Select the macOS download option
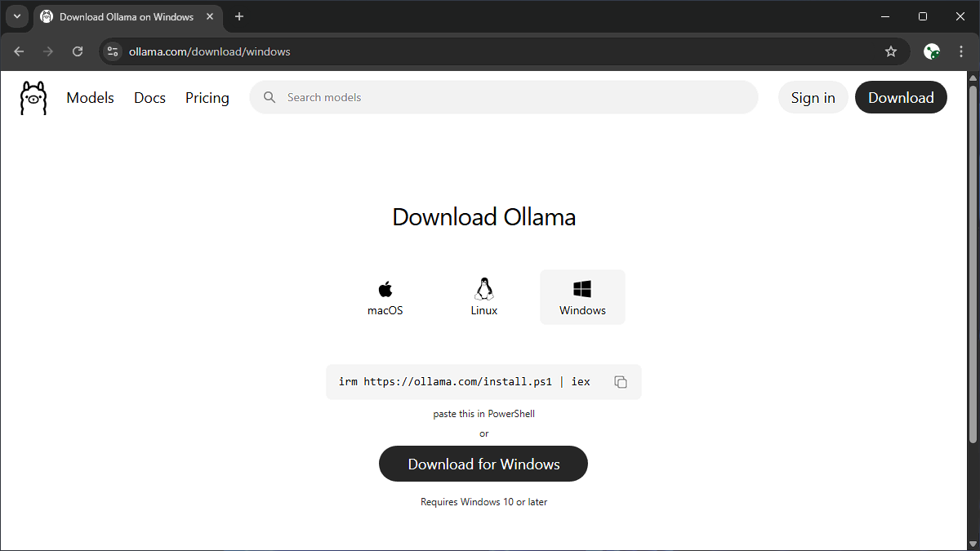The height and width of the screenshot is (551, 980). [385, 298]
